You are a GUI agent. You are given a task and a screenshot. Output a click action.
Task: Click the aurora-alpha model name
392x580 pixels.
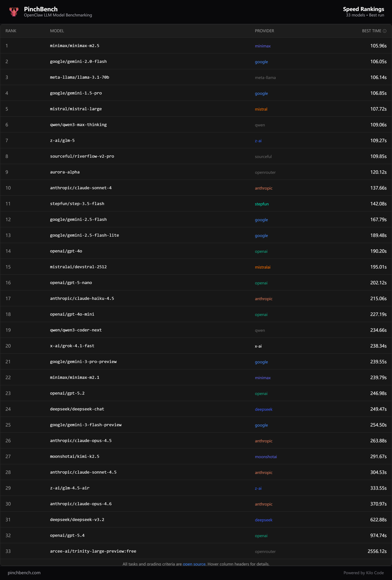(65, 172)
